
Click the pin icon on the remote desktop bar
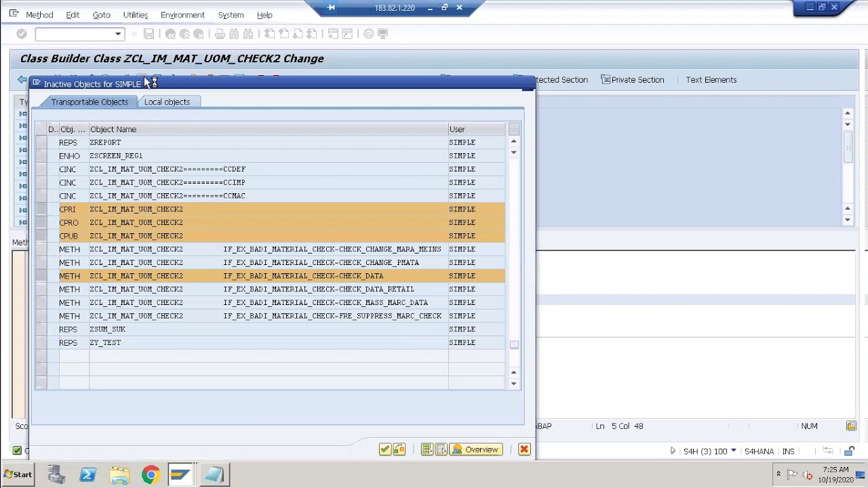coord(331,7)
